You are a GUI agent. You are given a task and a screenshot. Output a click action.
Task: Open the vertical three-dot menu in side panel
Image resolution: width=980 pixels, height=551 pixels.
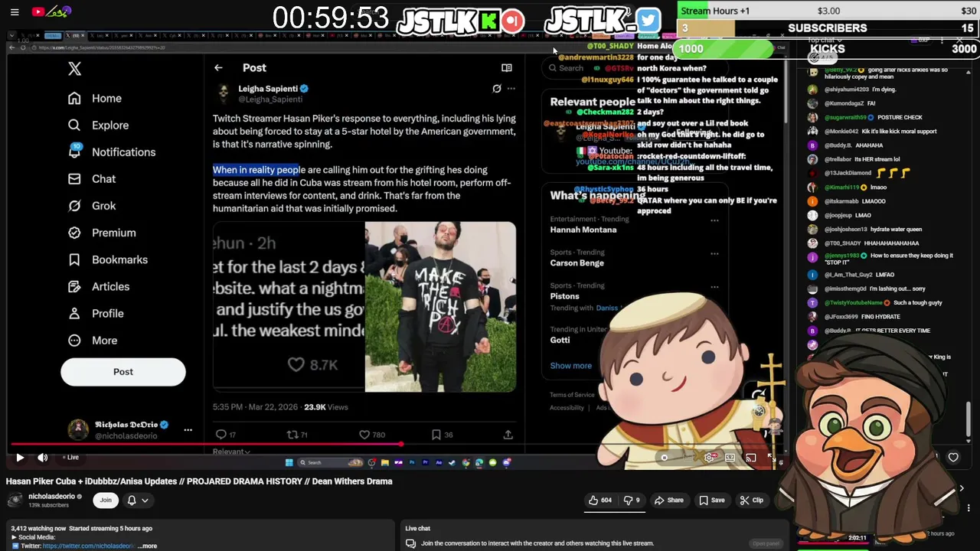click(969, 508)
